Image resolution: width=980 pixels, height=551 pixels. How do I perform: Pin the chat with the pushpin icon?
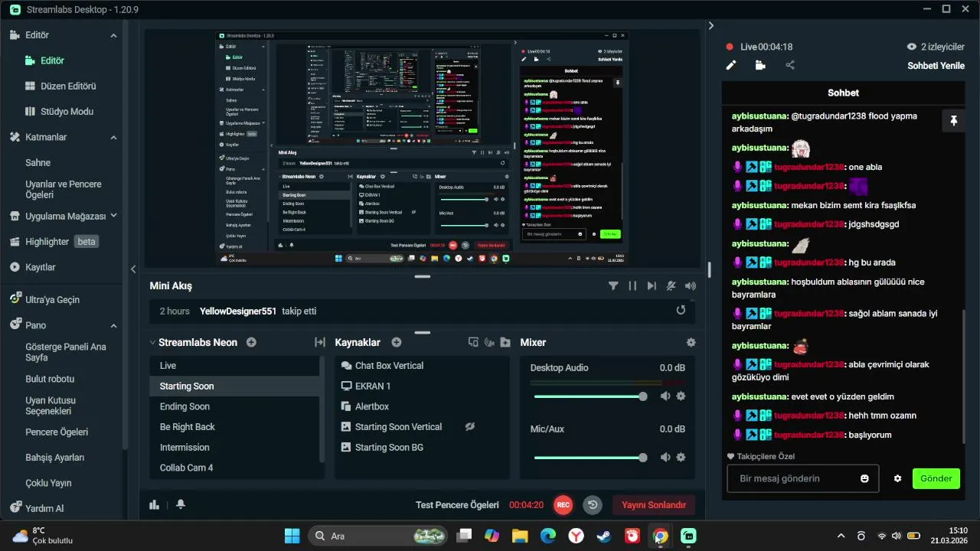[x=953, y=121]
